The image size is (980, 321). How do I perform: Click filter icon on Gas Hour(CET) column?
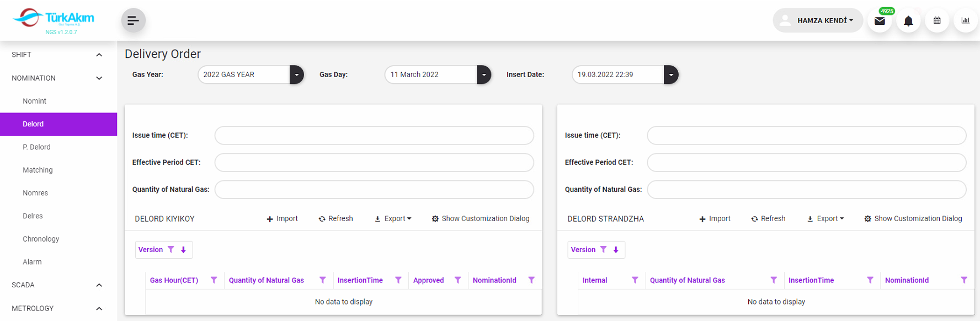[x=214, y=280]
